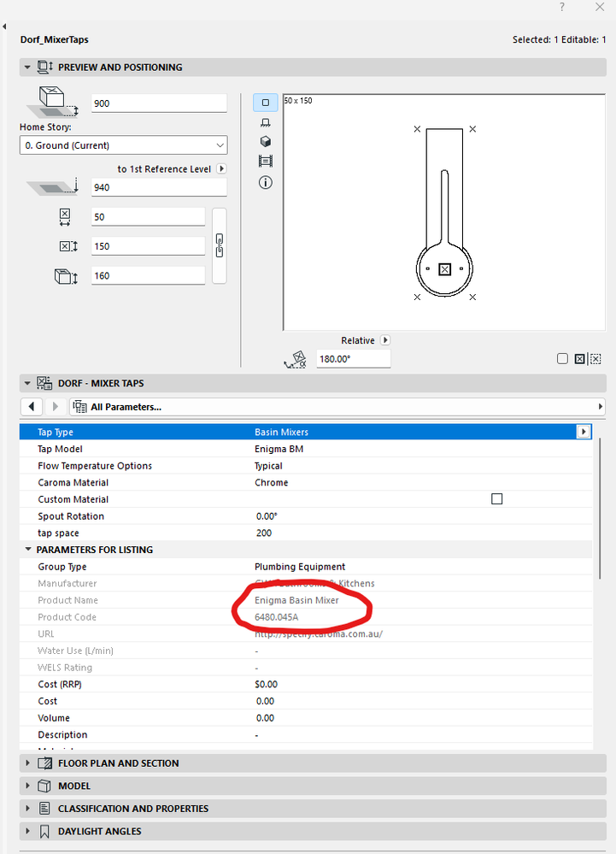
Task: Go to the previous parameter page arrow
Action: point(32,406)
